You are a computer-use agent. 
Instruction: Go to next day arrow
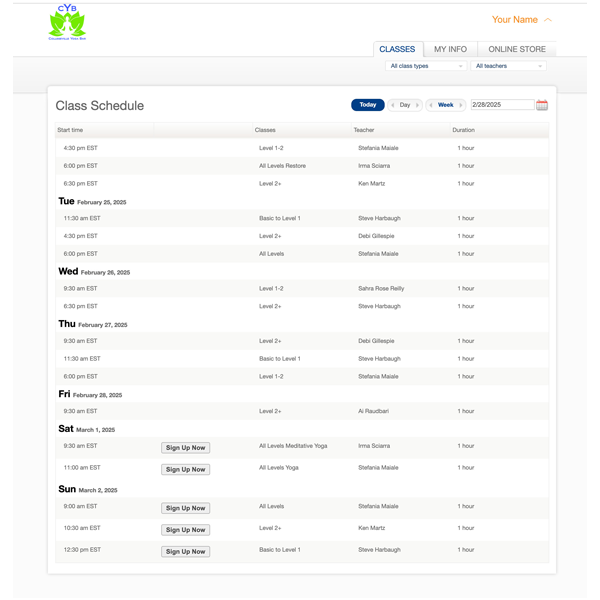(417, 105)
